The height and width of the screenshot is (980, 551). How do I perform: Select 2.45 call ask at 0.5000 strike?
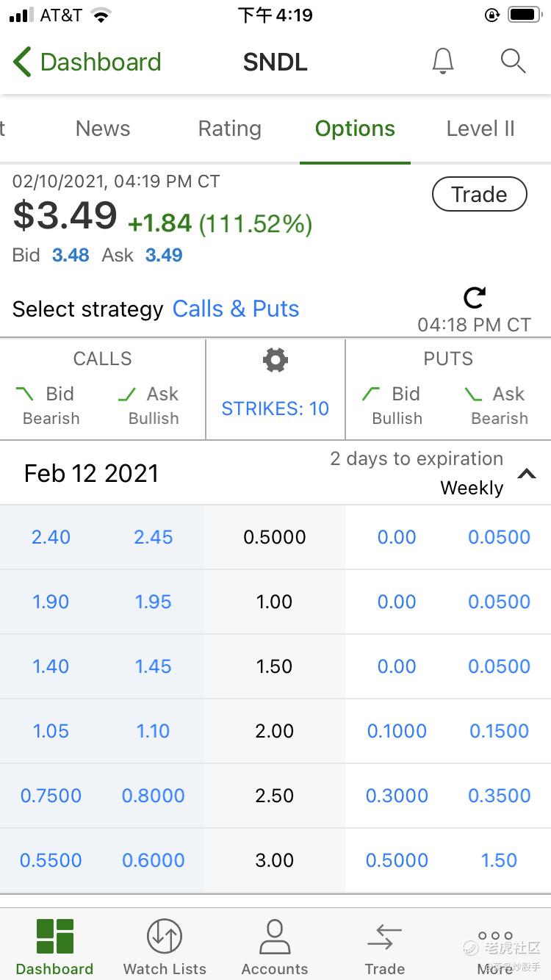pyautogui.click(x=154, y=537)
